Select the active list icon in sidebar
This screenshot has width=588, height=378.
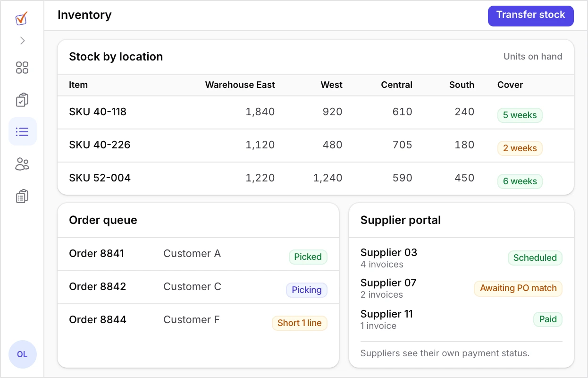[x=22, y=131]
